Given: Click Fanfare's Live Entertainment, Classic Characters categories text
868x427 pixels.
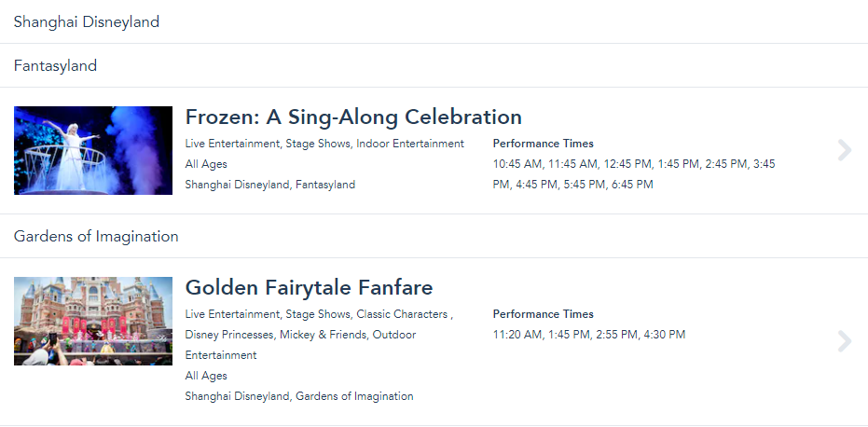Looking at the screenshot, I should point(319,314).
